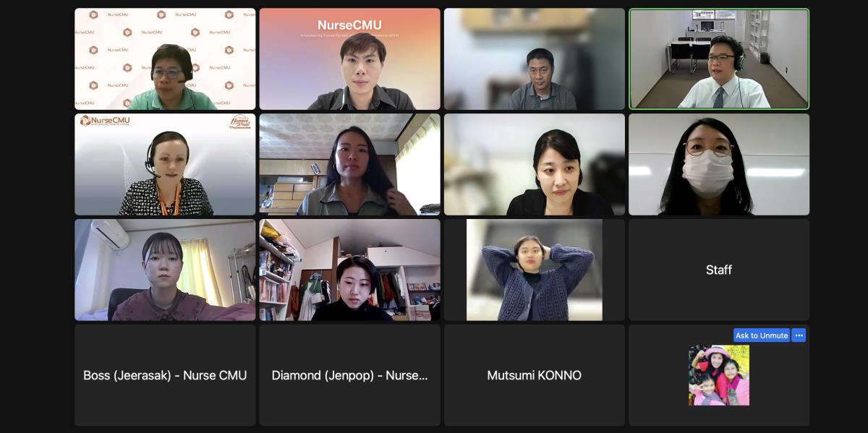Select the green-bordered active speaker video
Image resolution: width=868 pixels, height=433 pixels.
719,59
